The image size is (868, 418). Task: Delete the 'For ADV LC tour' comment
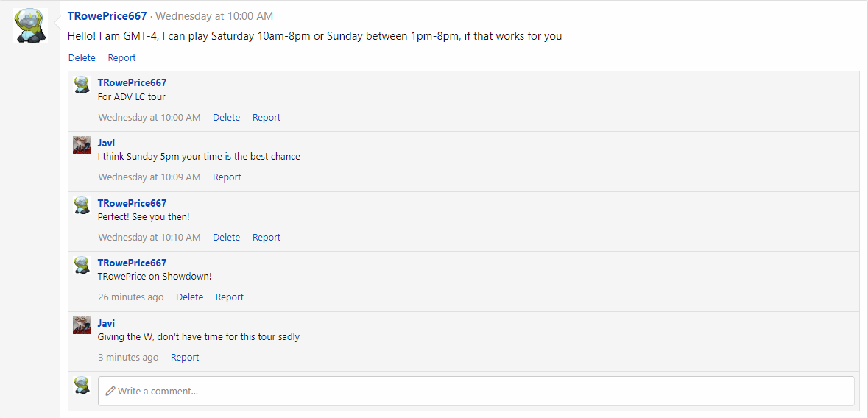(227, 117)
